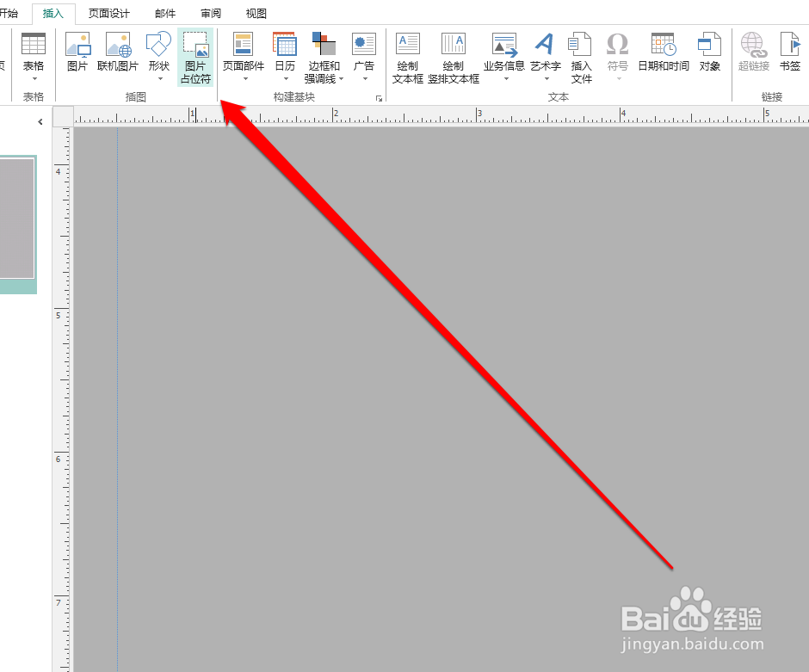Image resolution: width=809 pixels, height=672 pixels.
Task: Switch to the 视图 tab
Action: tap(256, 14)
